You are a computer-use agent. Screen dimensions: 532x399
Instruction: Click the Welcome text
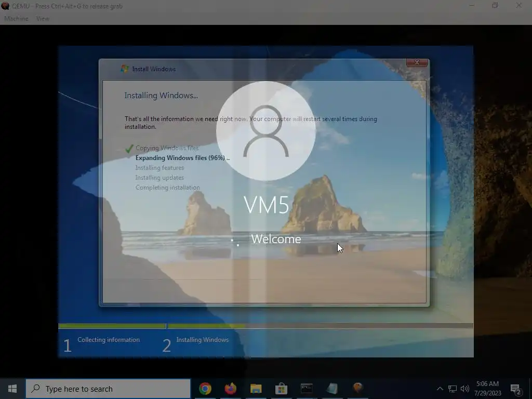pos(276,239)
